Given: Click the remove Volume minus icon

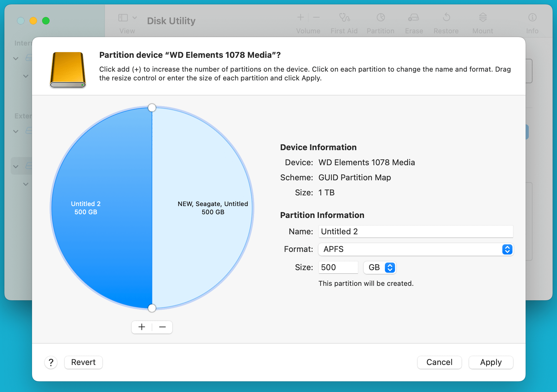Looking at the screenshot, I should 316,17.
